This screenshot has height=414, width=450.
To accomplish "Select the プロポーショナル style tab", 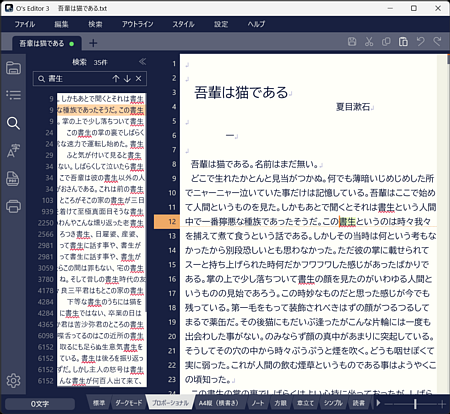I will pos(170,403).
